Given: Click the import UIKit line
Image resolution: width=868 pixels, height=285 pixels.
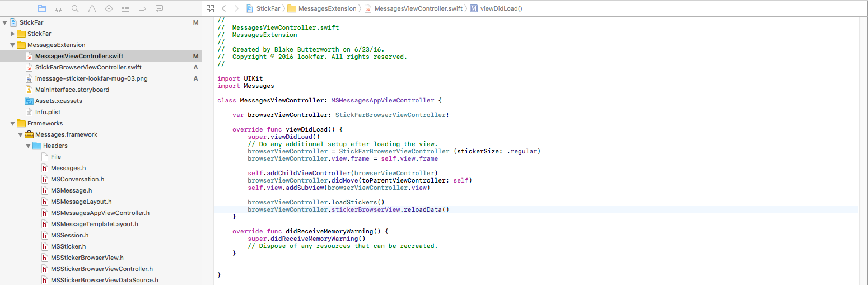Looking at the screenshot, I should coord(240,79).
